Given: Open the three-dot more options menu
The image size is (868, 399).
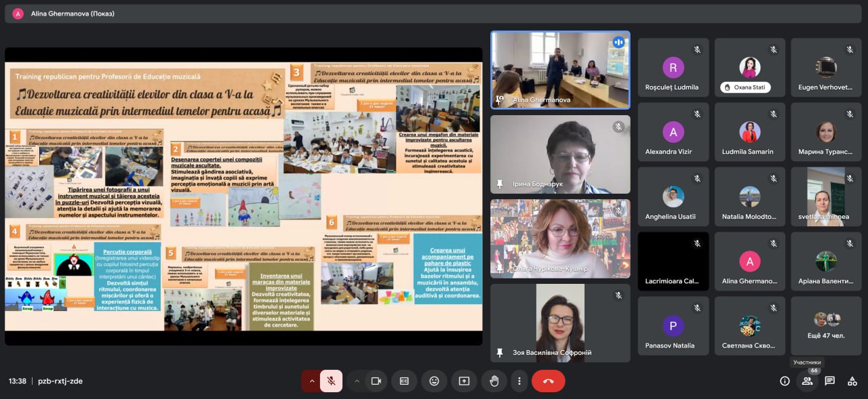Looking at the screenshot, I should (519, 381).
